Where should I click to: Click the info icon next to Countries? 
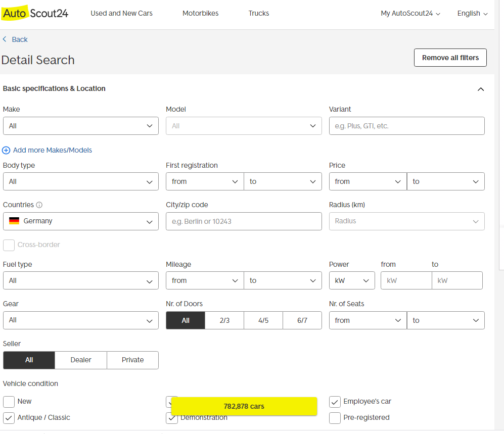pyautogui.click(x=39, y=205)
